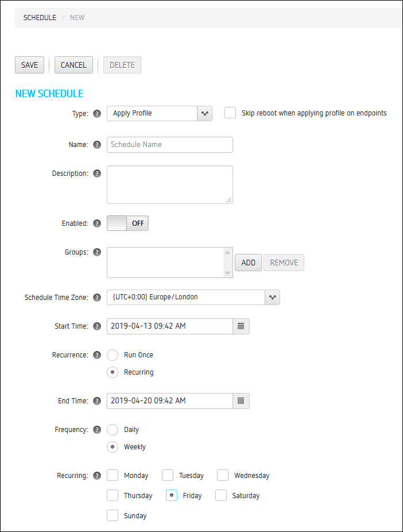The width and height of the screenshot is (403, 532).
Task: Open the Type dropdown arrow
Action: [x=205, y=113]
